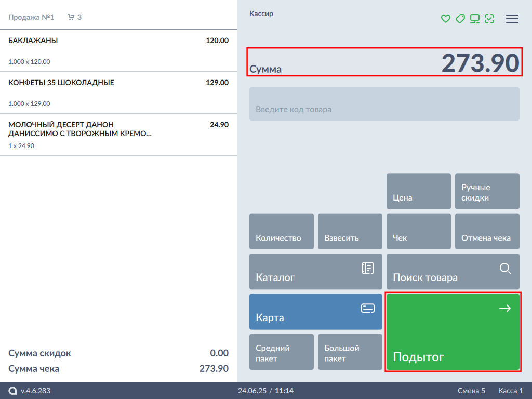The height and width of the screenshot is (399, 532).
Task: Open the hamburger menu
Action: coord(512,19)
